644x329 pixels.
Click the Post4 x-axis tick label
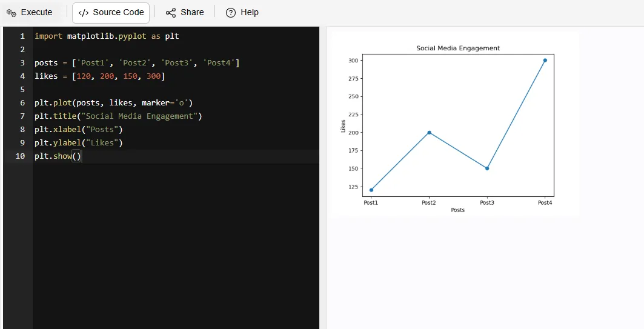545,202
